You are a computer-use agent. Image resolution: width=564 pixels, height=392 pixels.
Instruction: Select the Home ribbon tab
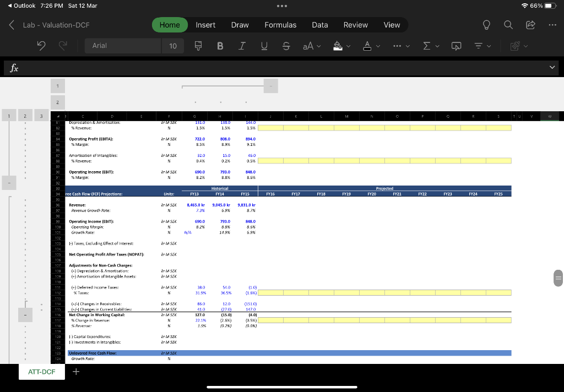click(170, 25)
